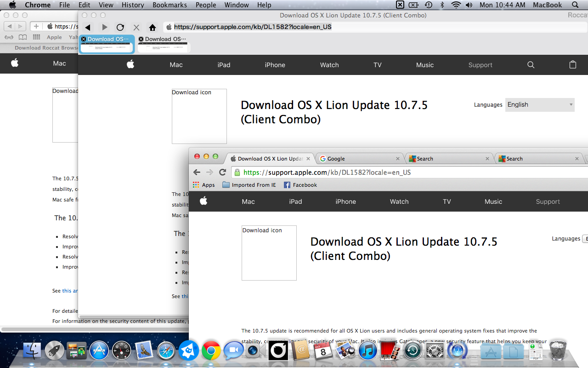Viewport: 588px width, 368px height.
Task: Click the clock showing Mon 10:44 AM
Action: [502, 5]
